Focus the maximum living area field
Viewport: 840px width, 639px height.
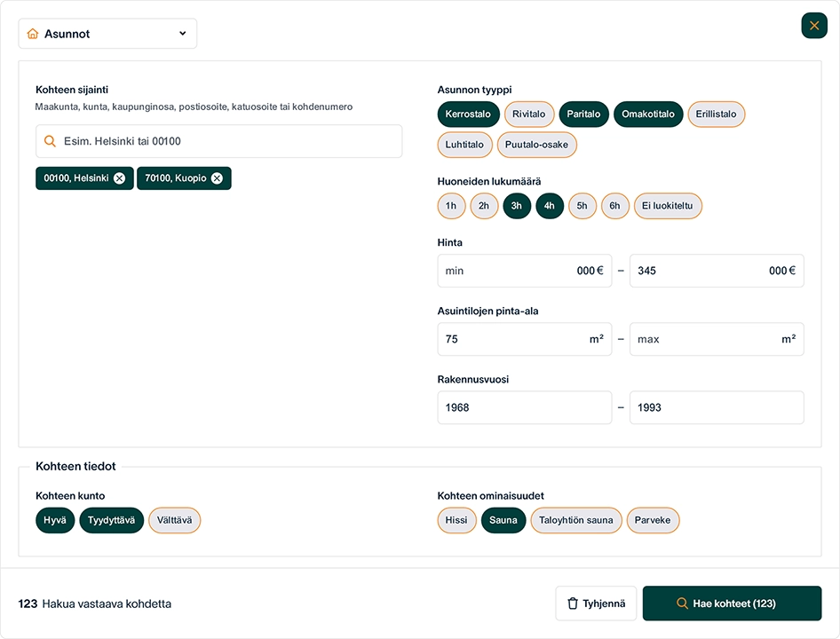pos(701,339)
